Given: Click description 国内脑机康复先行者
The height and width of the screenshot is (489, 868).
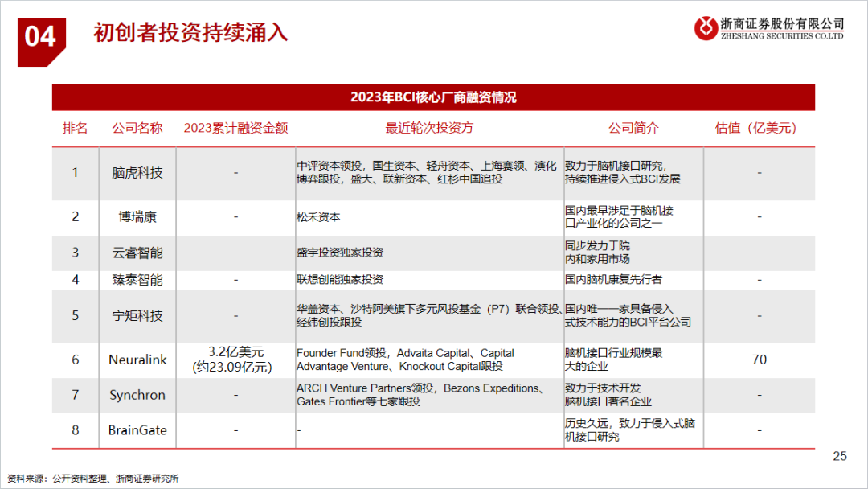Looking at the screenshot, I should (x=613, y=280).
